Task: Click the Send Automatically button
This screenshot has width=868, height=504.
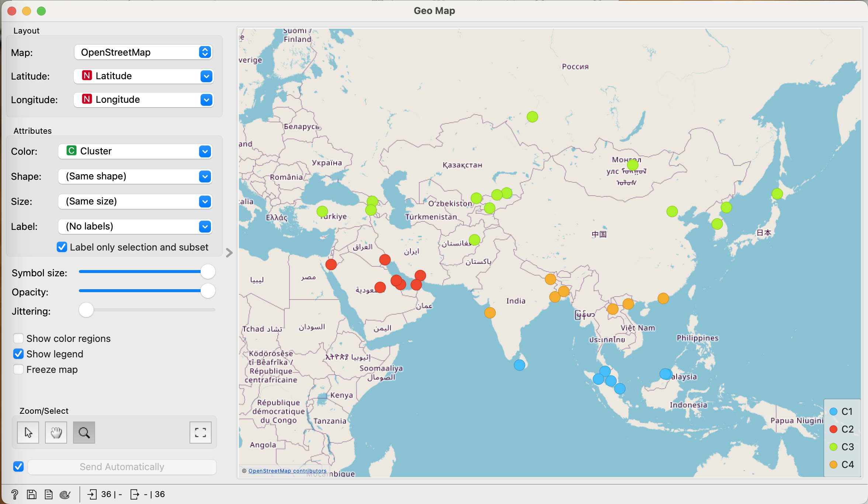Action: pyautogui.click(x=122, y=467)
